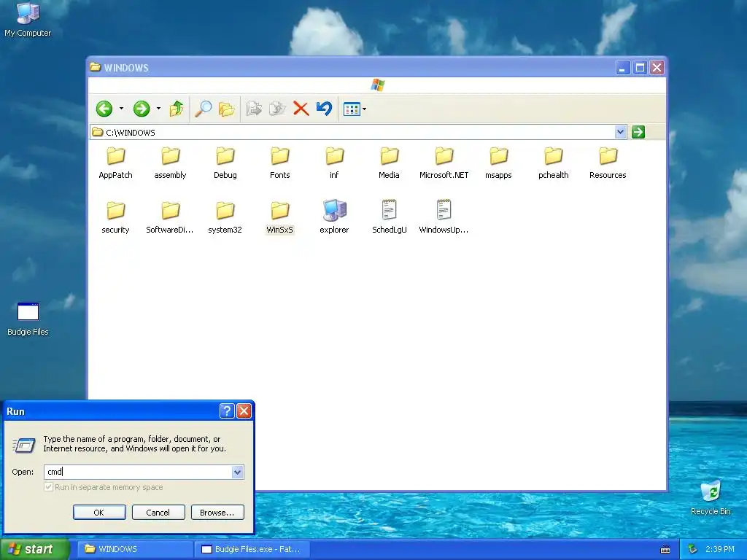Click the Back arrow in WINDOWS explorer
Viewport: 747px width, 560px height.
(x=104, y=109)
